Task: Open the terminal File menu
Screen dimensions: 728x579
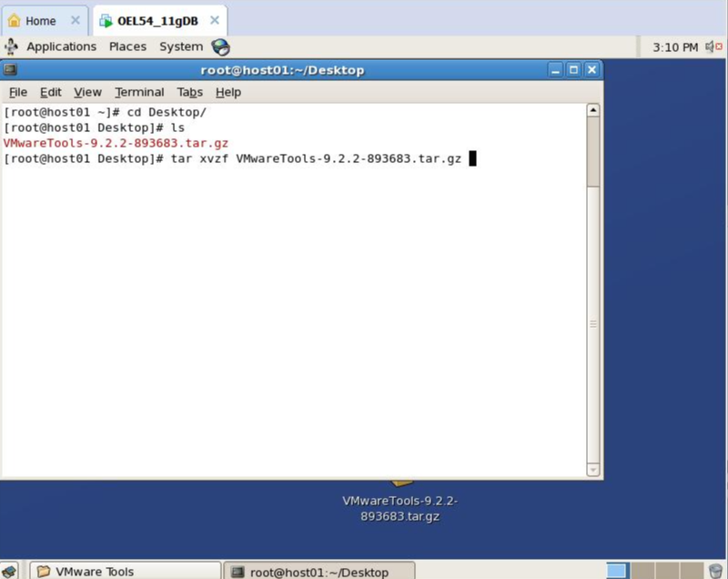Action: pyautogui.click(x=18, y=92)
